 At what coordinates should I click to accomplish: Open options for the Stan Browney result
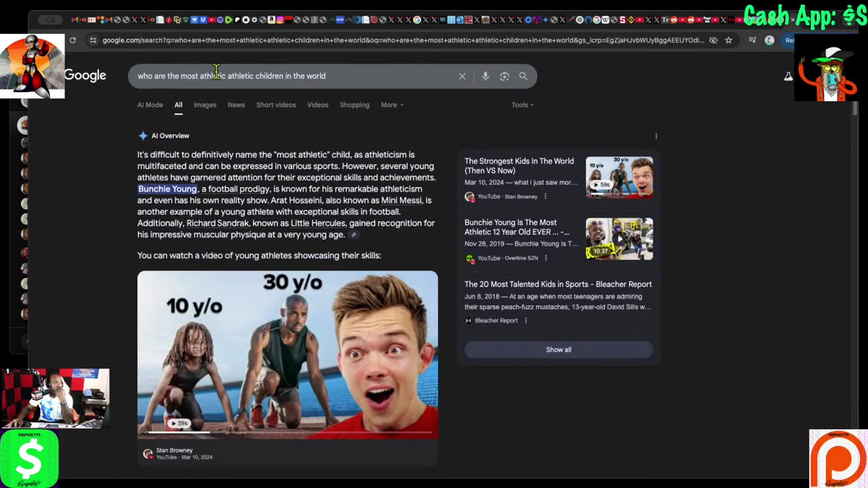pos(545,197)
